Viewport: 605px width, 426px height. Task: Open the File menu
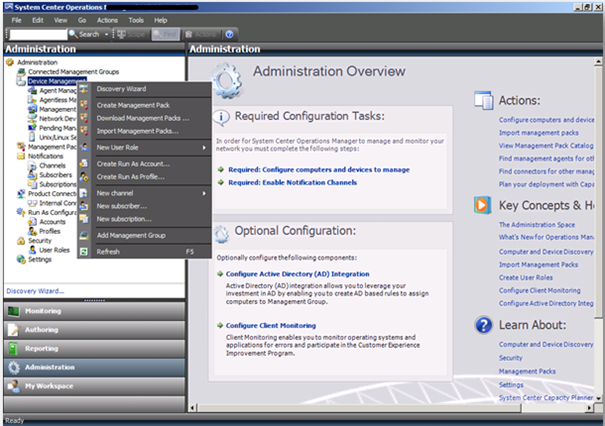coord(17,20)
